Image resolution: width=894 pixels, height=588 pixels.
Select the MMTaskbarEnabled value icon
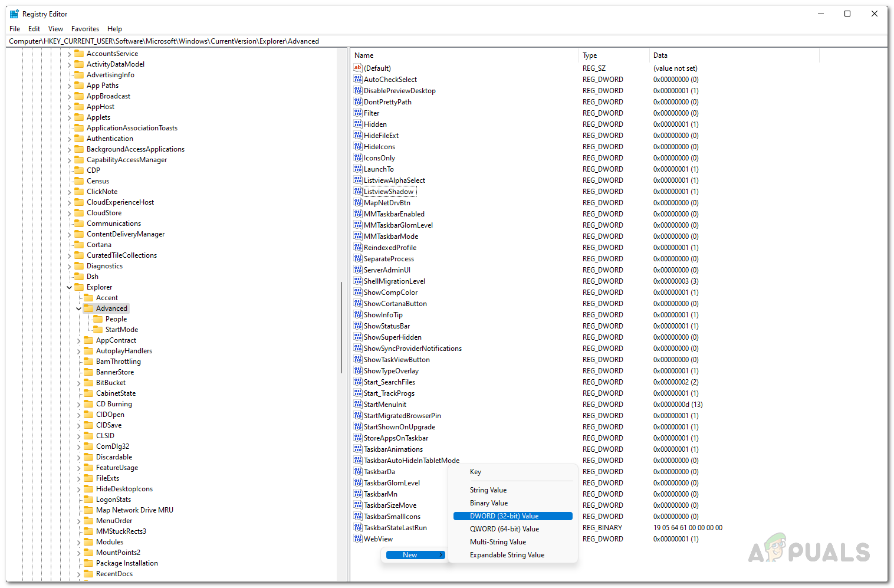point(357,213)
